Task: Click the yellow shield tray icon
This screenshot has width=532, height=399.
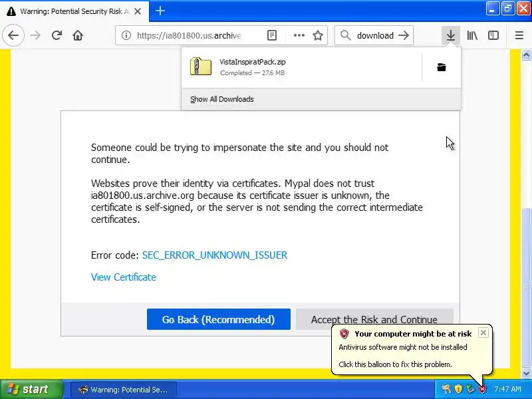Action: coord(458,389)
